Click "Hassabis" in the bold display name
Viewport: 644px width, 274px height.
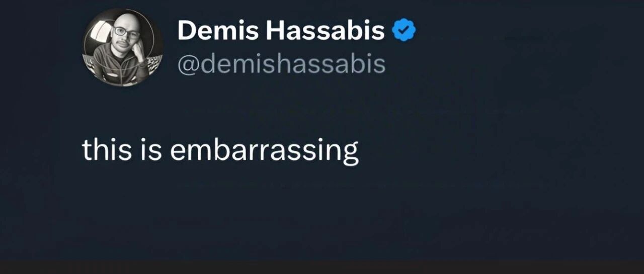coord(327,31)
